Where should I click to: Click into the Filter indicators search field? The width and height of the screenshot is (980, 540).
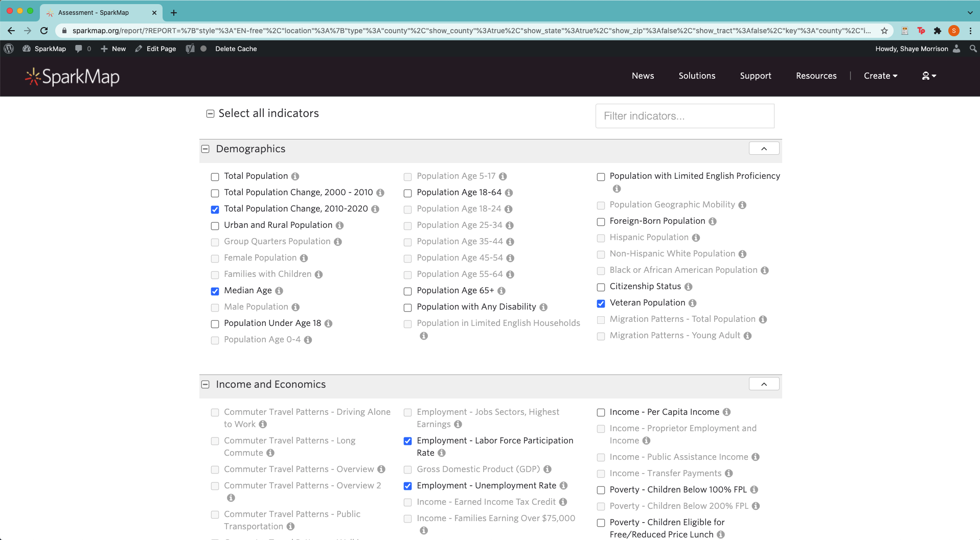point(685,116)
